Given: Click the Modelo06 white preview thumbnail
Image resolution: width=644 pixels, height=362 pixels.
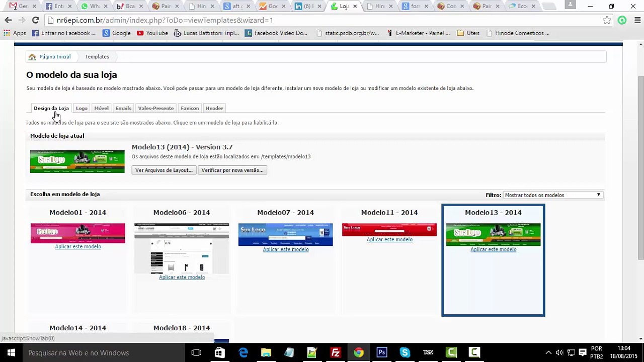Looking at the screenshot, I should pos(182,248).
